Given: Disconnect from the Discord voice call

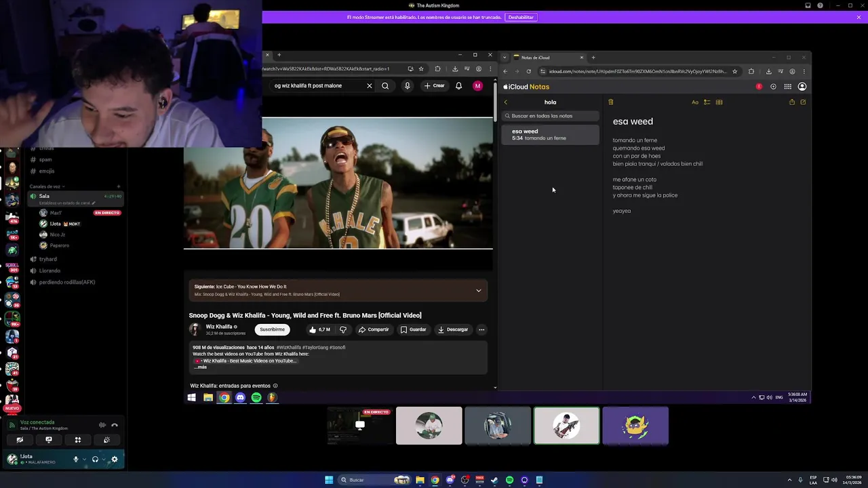Looking at the screenshot, I should click(115, 425).
